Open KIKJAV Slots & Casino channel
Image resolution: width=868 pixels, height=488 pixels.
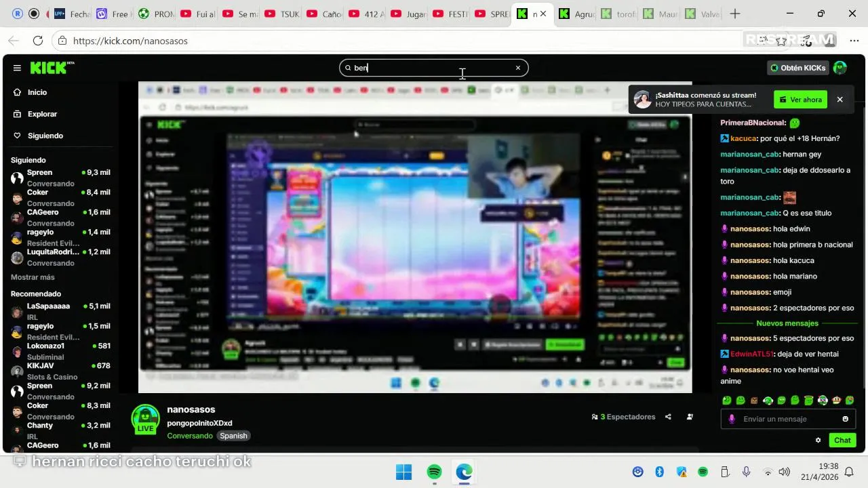click(61, 371)
